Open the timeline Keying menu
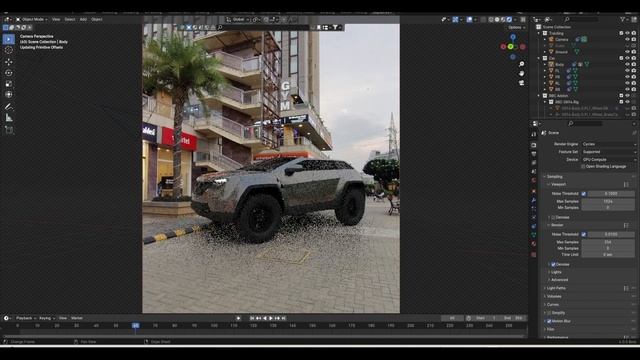This screenshot has width=640, height=360. point(47,318)
